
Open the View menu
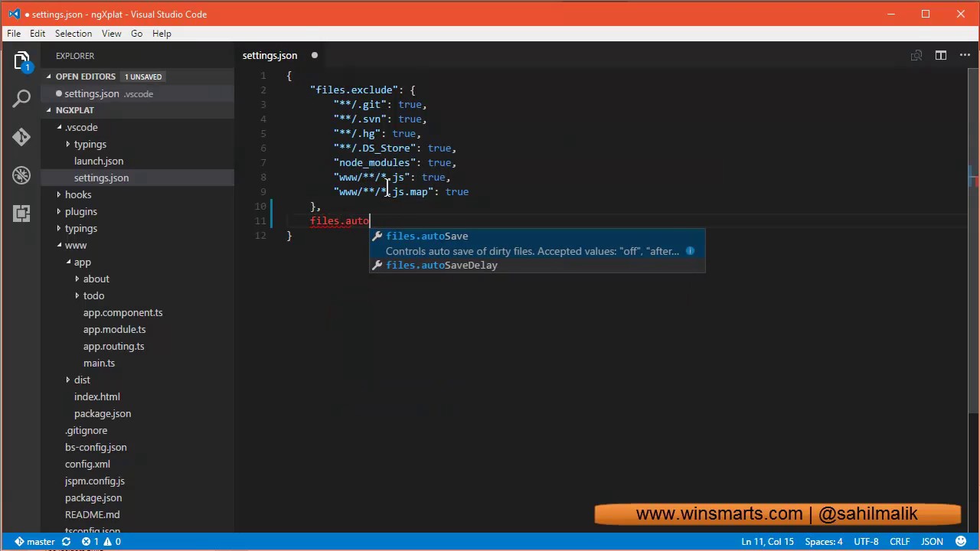tap(111, 34)
